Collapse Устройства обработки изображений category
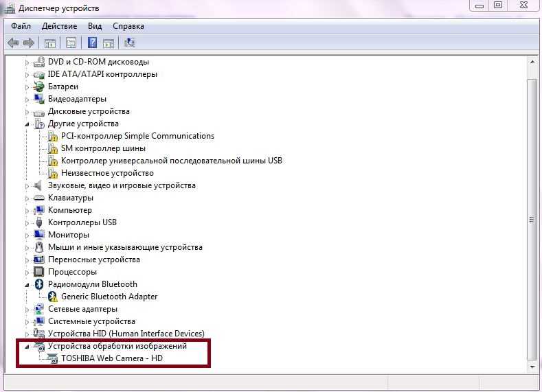 click(27, 347)
